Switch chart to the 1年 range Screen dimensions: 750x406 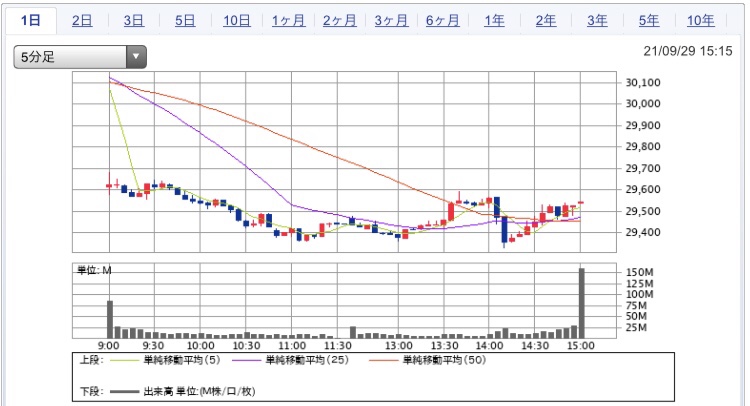pos(494,21)
